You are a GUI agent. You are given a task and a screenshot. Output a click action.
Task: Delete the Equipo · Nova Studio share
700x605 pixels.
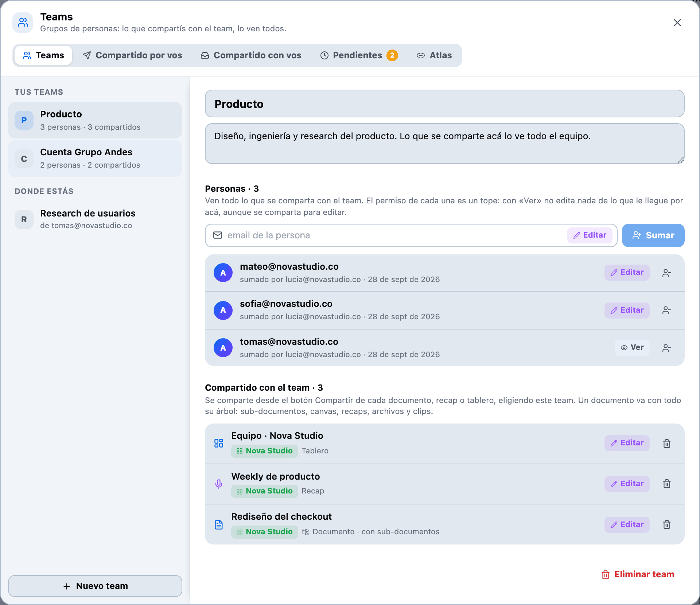(666, 443)
